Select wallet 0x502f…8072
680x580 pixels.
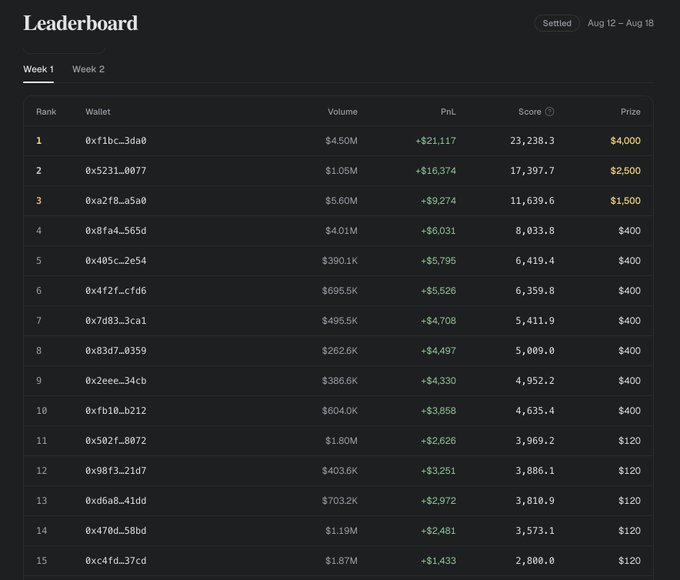tap(116, 441)
